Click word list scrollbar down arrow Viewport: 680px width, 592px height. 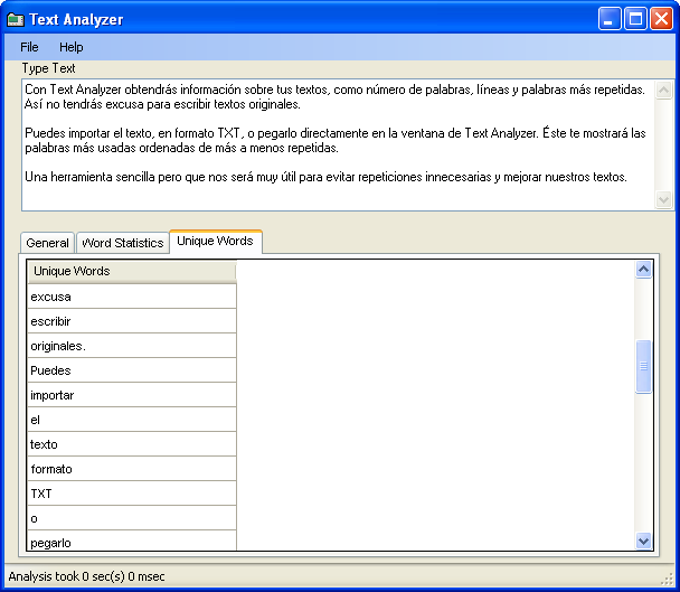click(x=644, y=541)
